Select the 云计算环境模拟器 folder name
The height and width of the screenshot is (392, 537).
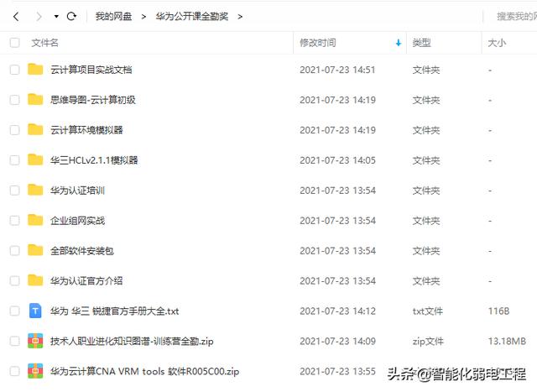pos(86,130)
